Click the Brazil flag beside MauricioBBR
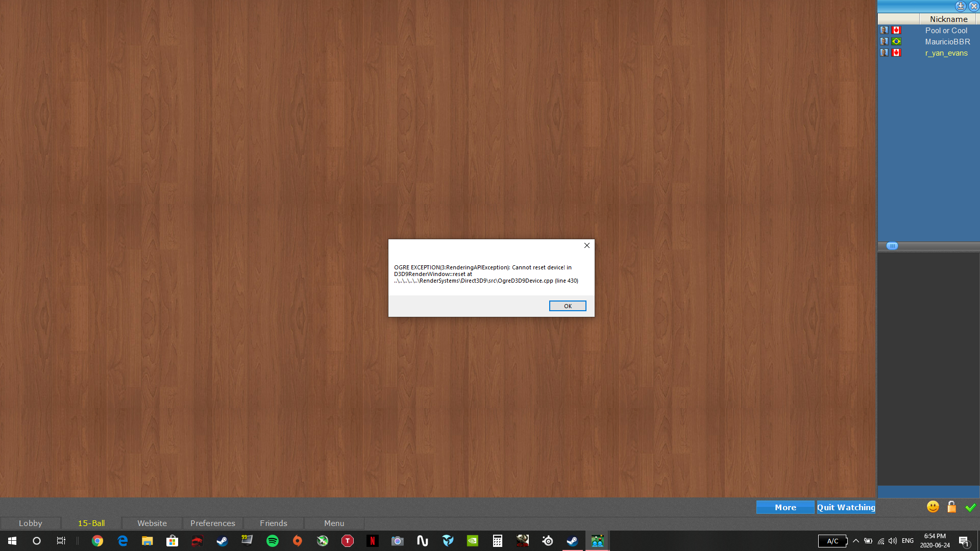This screenshot has width=980, height=551. pyautogui.click(x=896, y=42)
